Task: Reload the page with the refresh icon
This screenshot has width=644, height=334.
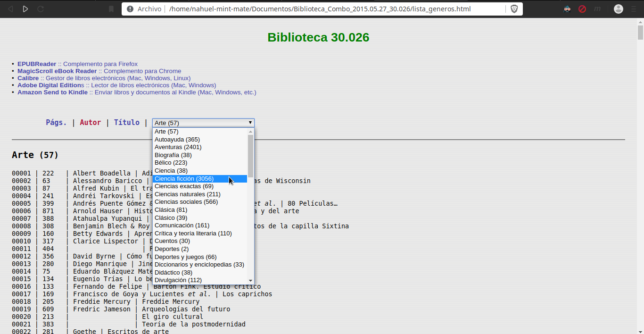Action: pos(41,9)
